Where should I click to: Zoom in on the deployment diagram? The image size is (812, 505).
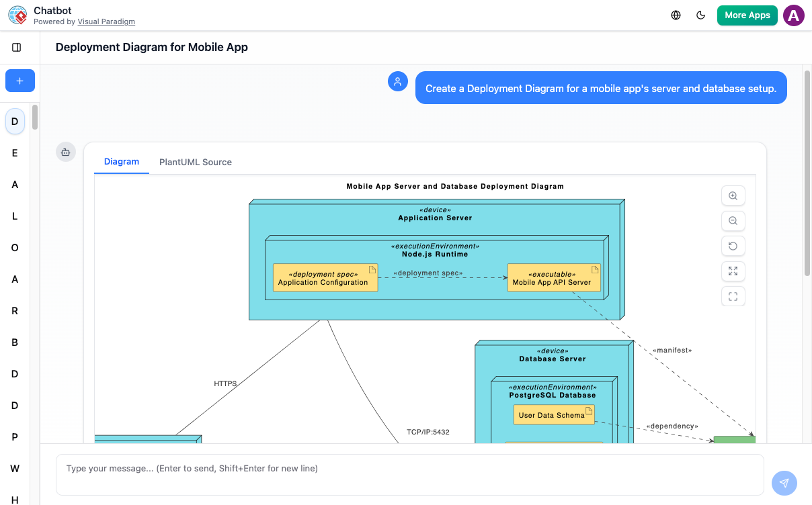[733, 195]
